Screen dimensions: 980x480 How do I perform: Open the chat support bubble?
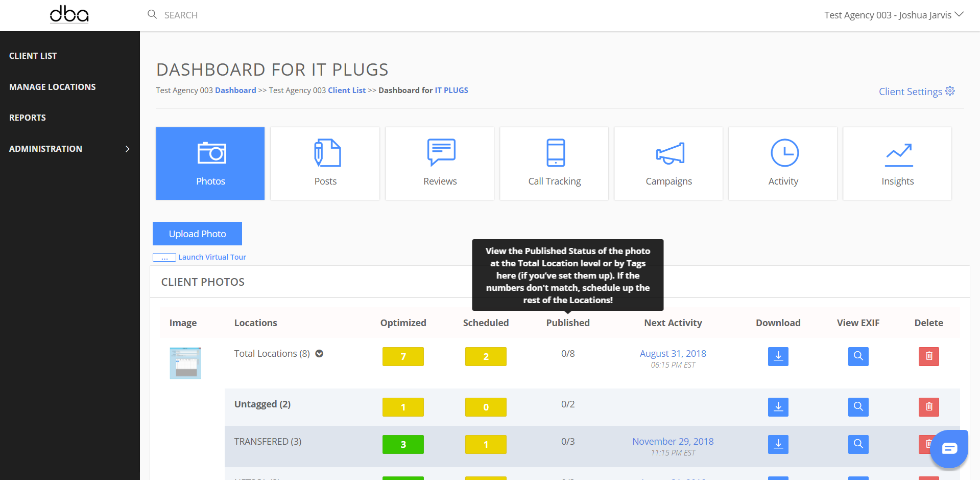949,449
